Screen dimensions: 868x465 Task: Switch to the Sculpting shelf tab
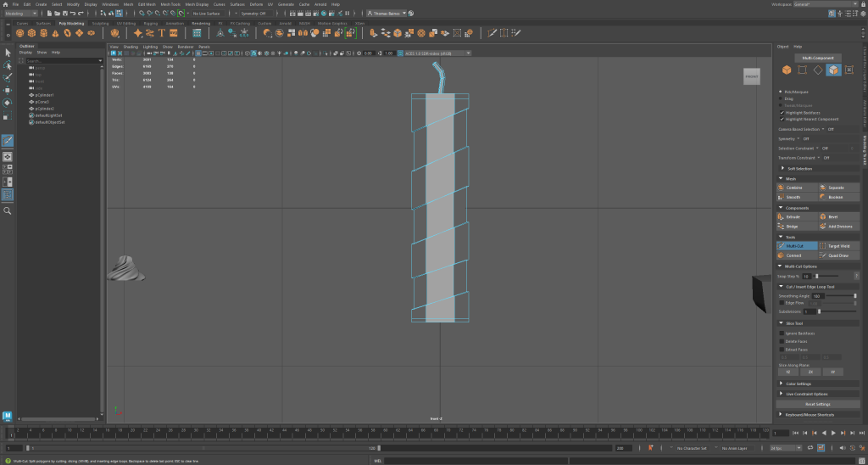click(99, 24)
